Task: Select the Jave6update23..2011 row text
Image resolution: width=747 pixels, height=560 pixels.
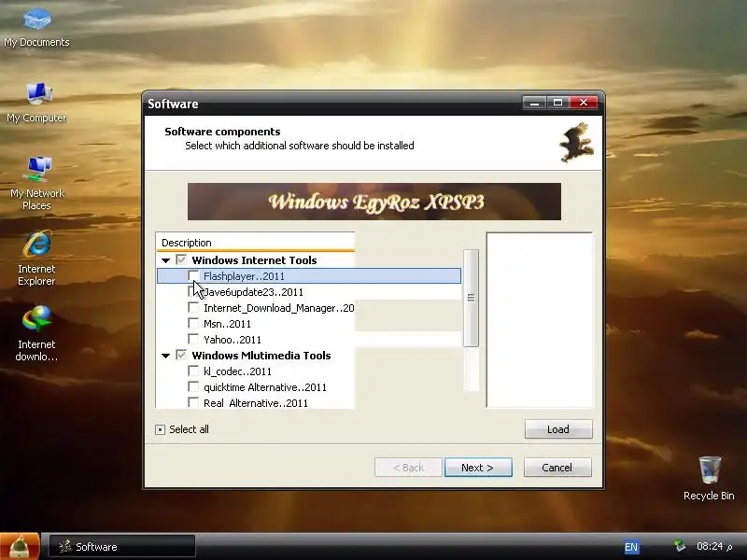Action: click(x=254, y=292)
